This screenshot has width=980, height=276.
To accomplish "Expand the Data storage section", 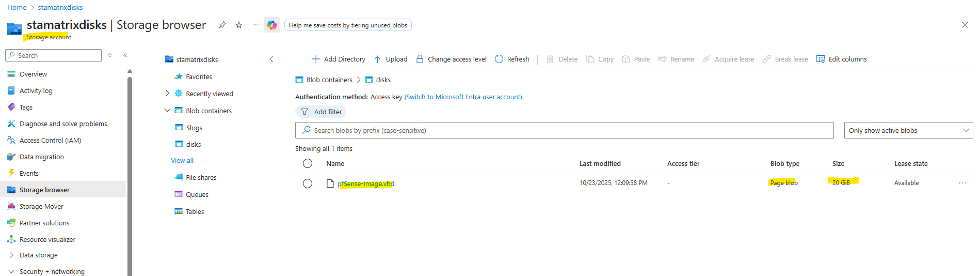I will (11, 255).
